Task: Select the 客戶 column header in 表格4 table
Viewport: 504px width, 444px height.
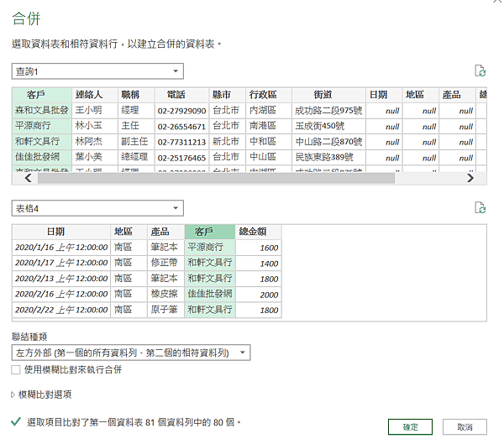Action: [210, 232]
